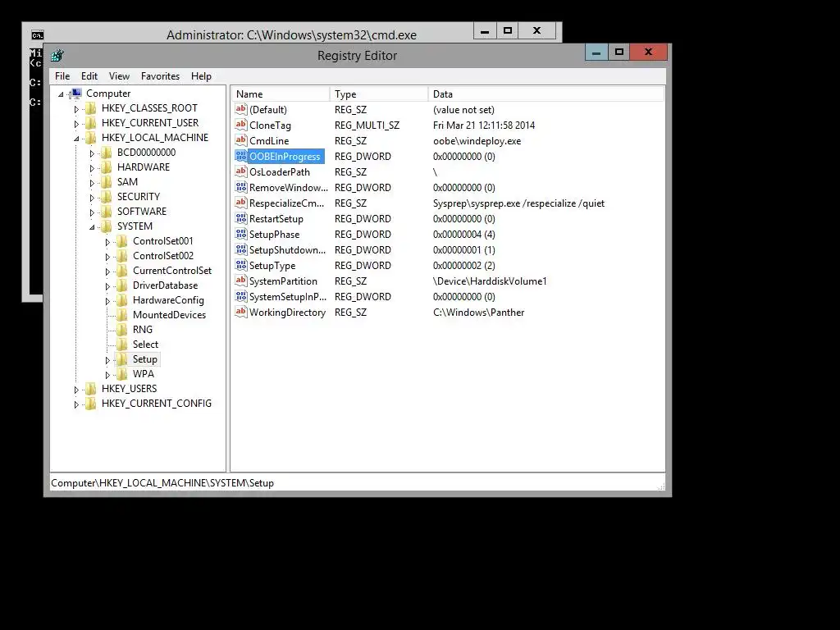840x630 pixels.
Task: Click the HKEY_LOCAL_MACHINE folder icon
Action: [91, 138]
